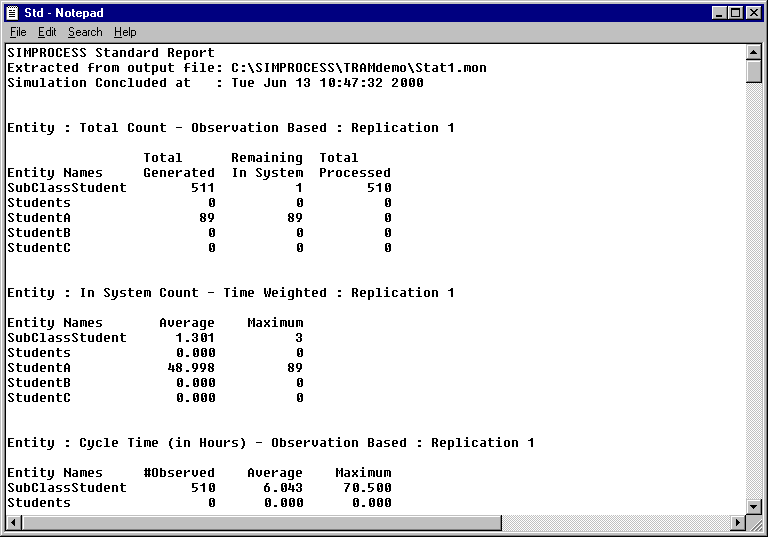Image resolution: width=768 pixels, height=537 pixels.
Task: Click the vertical scrollbar up arrow
Action: pos(753,52)
